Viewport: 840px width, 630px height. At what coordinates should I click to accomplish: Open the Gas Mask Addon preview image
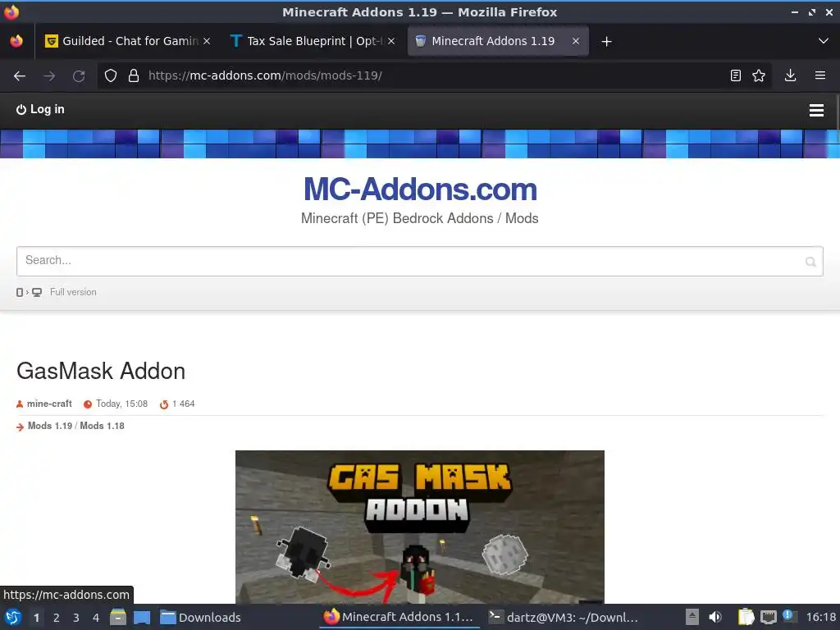point(420,527)
